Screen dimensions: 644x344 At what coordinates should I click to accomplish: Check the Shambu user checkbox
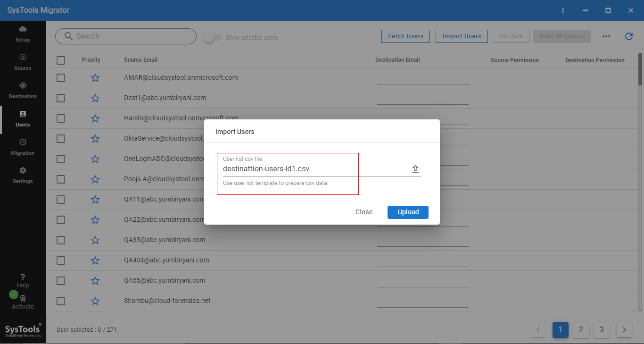tap(61, 301)
